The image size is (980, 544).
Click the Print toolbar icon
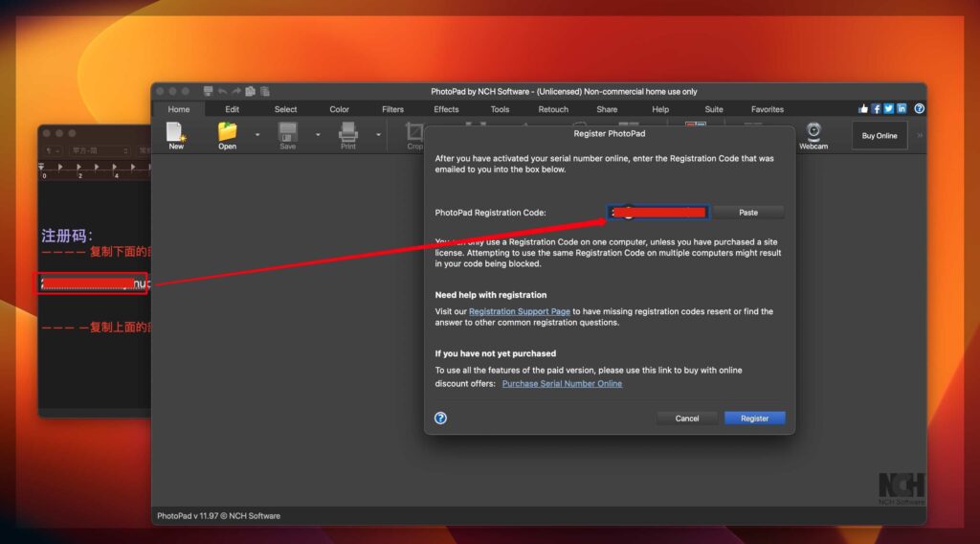pyautogui.click(x=348, y=136)
